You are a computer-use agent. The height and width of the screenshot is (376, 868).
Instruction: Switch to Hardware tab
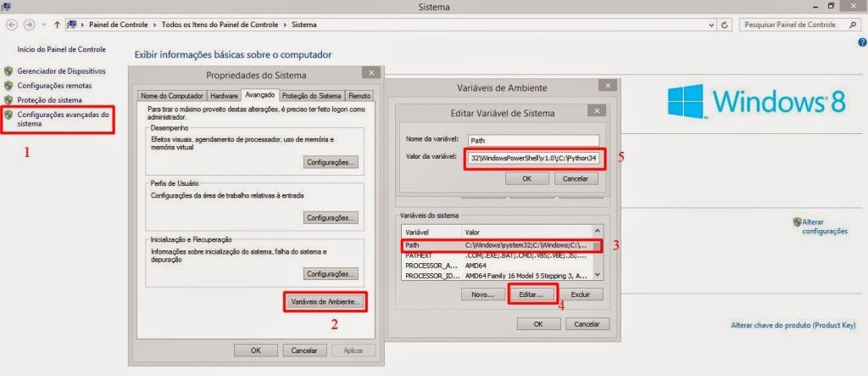click(224, 95)
